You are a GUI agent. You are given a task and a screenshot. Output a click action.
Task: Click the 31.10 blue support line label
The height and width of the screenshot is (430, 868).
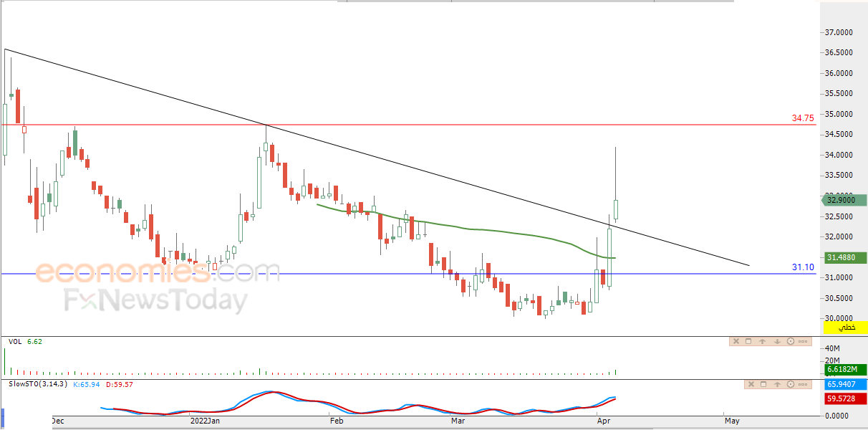point(803,267)
